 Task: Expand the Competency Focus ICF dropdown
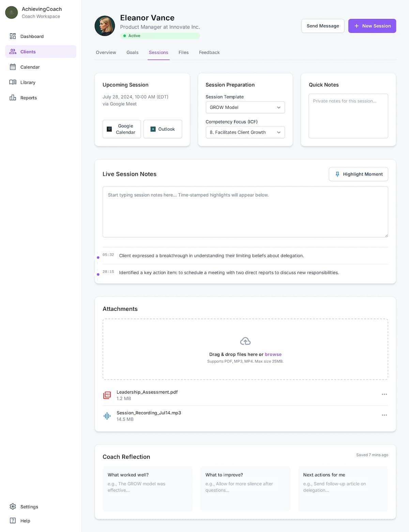[245, 132]
